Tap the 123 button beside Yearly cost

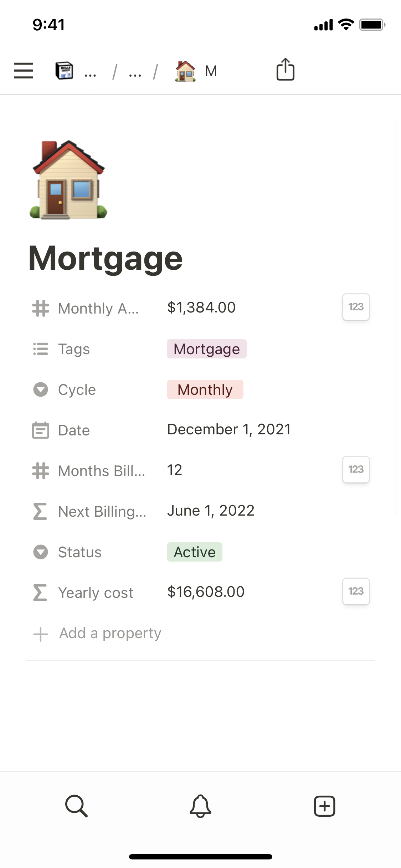pyautogui.click(x=356, y=591)
